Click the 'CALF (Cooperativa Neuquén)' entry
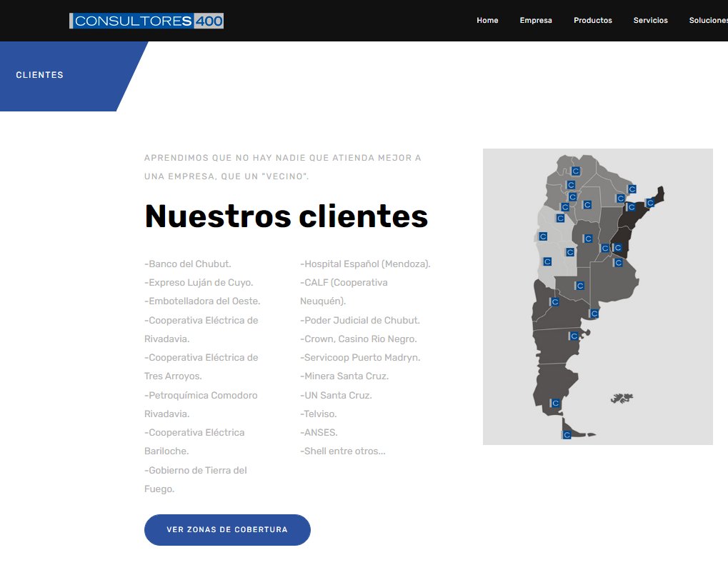 [344, 291]
